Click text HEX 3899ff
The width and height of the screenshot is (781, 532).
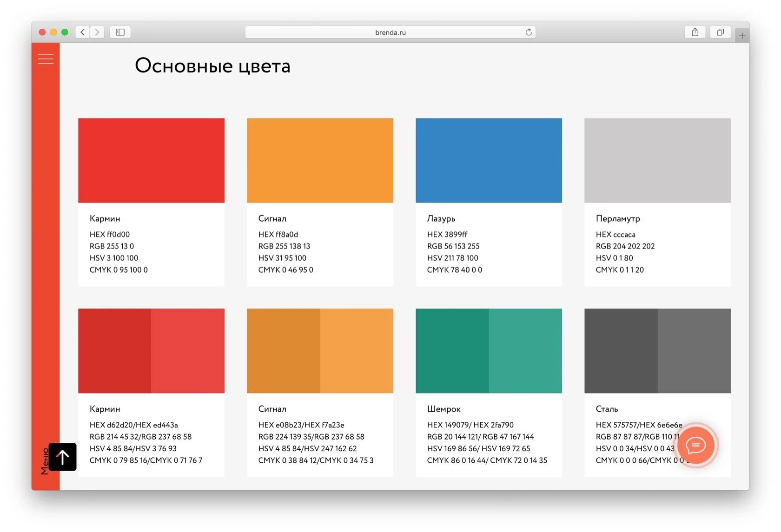pyautogui.click(x=447, y=235)
